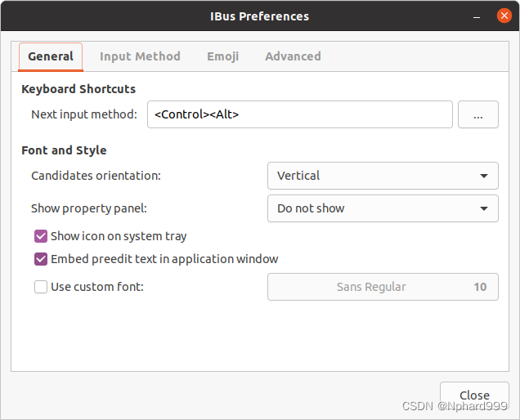Go to the Advanced tab

[293, 56]
